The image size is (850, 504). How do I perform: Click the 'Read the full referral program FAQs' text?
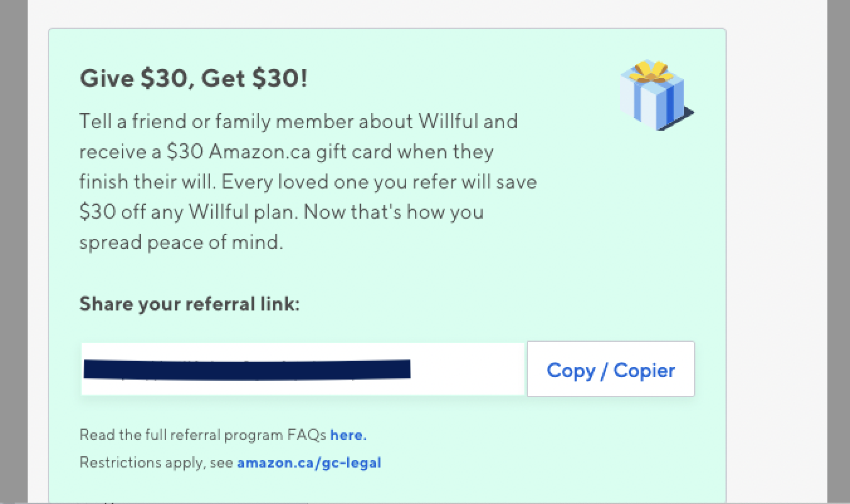click(202, 435)
